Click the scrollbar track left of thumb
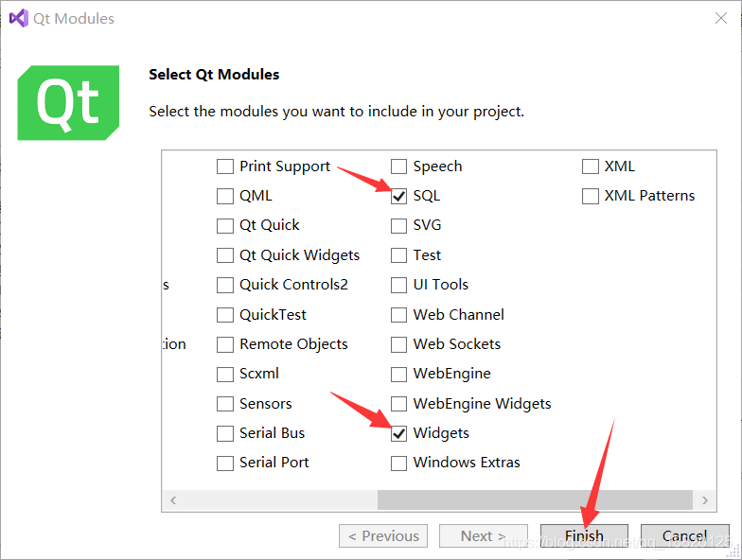742x560 pixels. (280, 500)
